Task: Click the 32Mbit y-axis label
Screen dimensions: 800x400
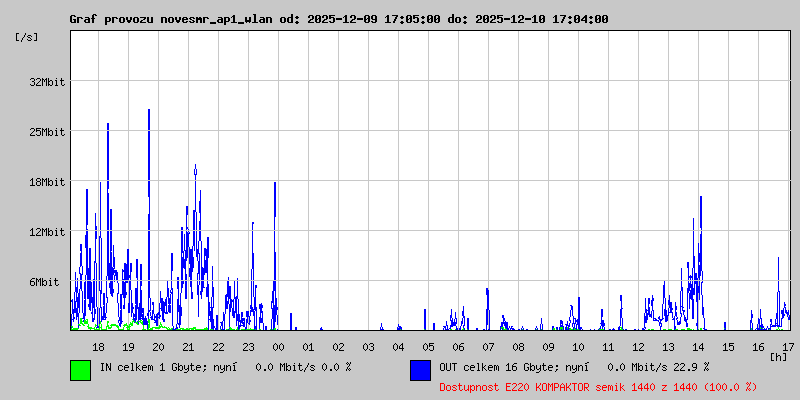Action: [x=47, y=82]
